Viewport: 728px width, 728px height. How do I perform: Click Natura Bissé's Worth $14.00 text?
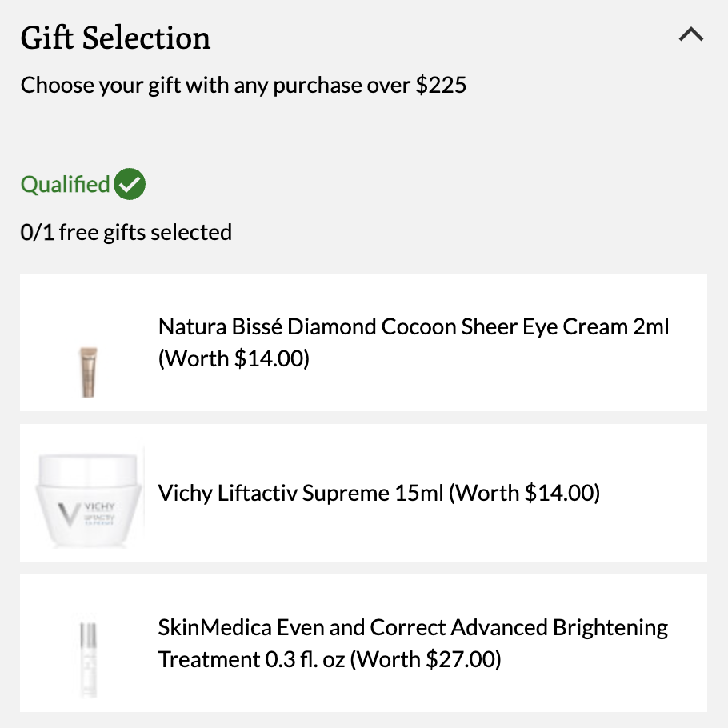[x=234, y=358]
